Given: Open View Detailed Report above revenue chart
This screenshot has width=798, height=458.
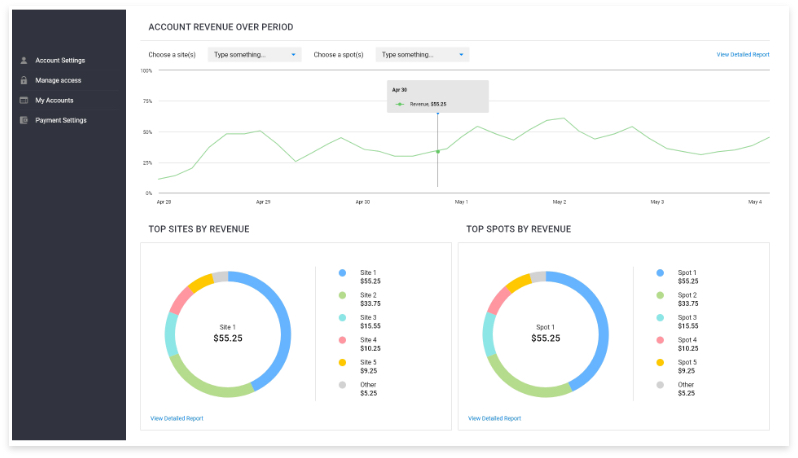Looking at the screenshot, I should (742, 55).
